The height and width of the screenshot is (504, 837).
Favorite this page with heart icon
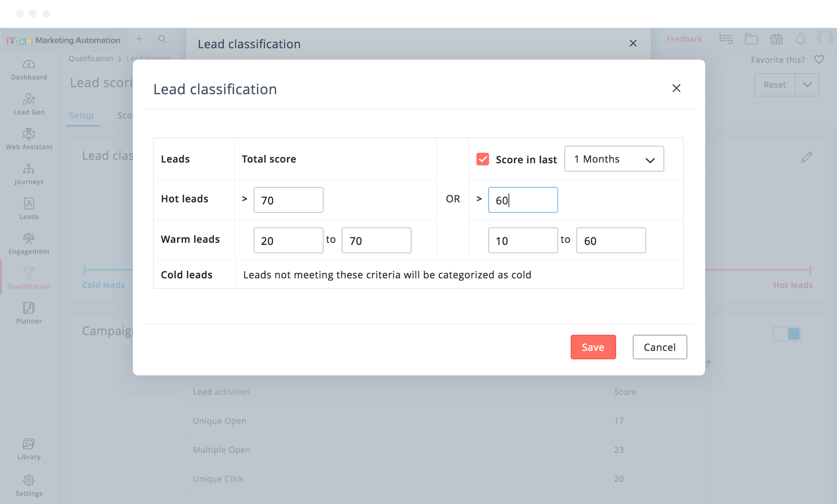(x=819, y=60)
